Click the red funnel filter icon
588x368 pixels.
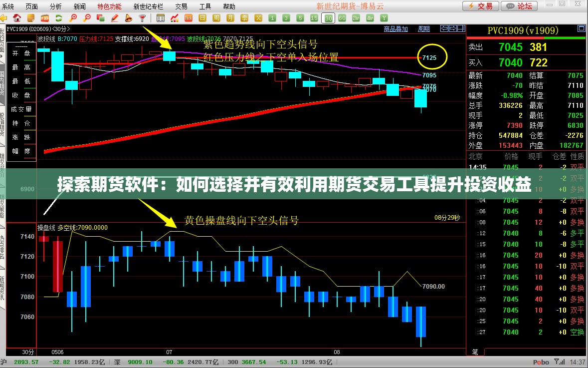[x=142, y=18]
